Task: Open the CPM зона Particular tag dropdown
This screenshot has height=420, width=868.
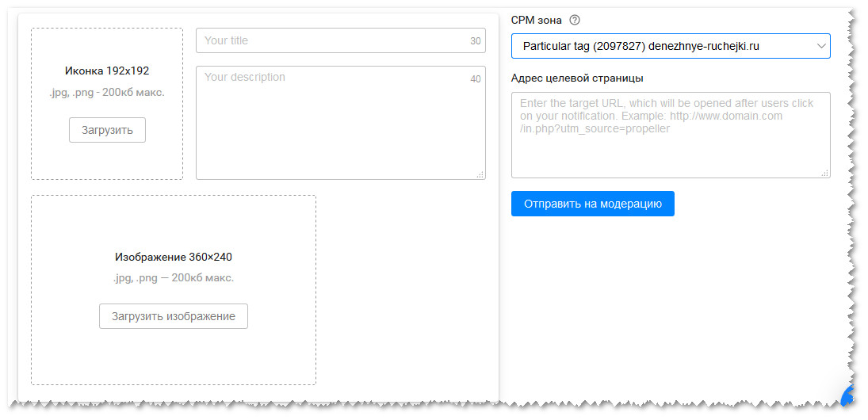Action: pyautogui.click(x=671, y=46)
